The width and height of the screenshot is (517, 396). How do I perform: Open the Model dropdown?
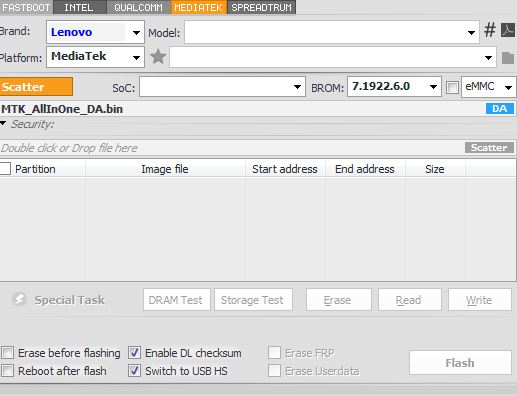click(332, 32)
